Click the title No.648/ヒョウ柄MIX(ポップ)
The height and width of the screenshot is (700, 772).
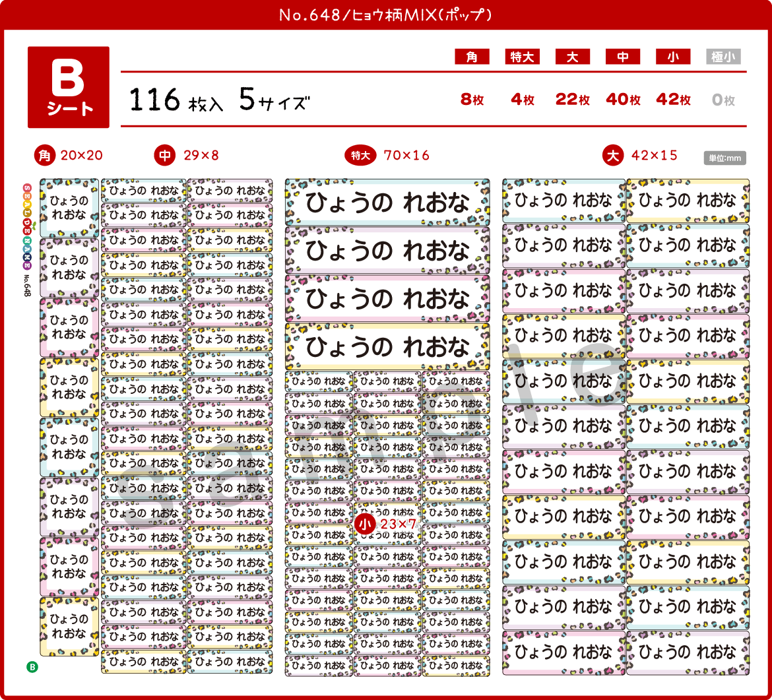point(385,15)
